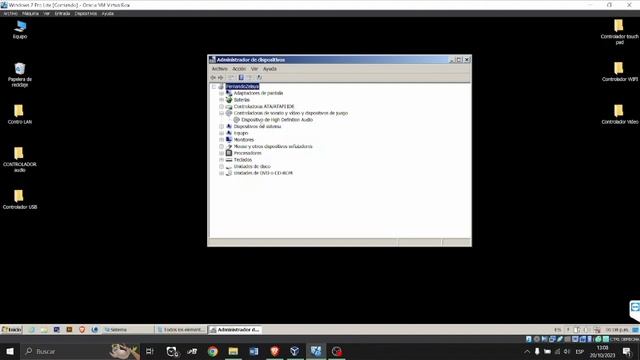640x360 pixels.
Task: Expand the Monitores node
Action: 221,140
